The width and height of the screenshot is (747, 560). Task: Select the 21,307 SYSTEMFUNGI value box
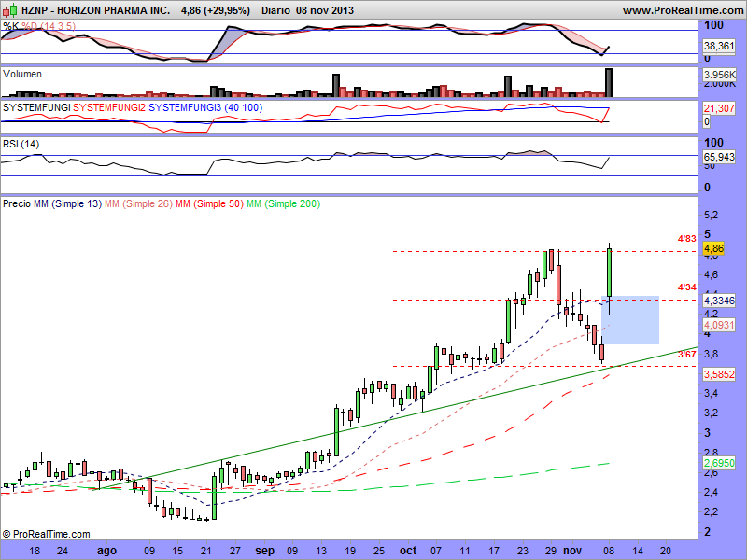[x=719, y=108]
